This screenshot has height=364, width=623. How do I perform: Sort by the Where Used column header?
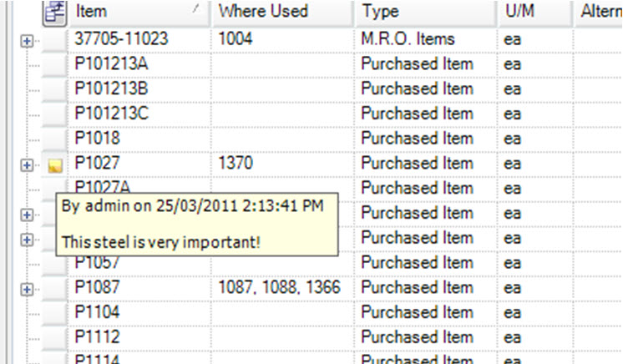tap(263, 12)
